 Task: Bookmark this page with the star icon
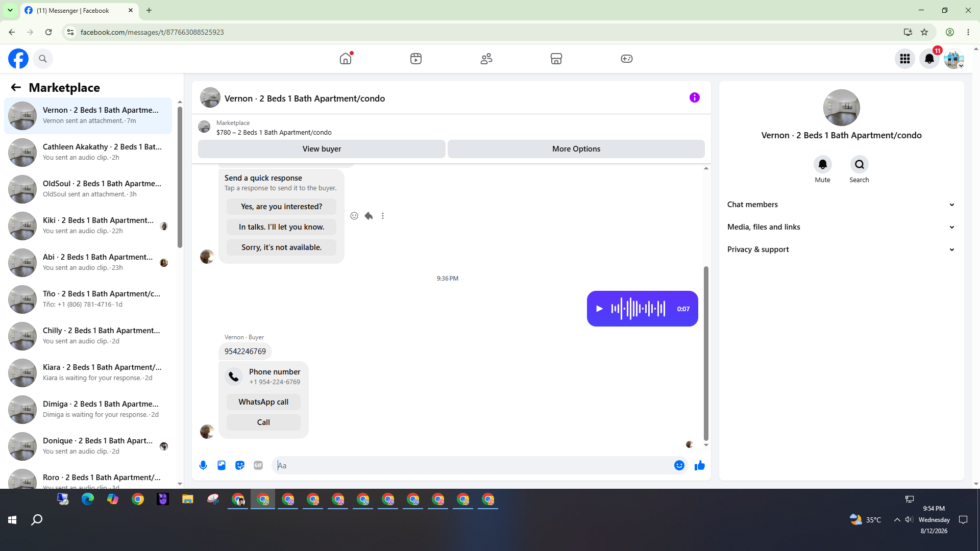click(924, 32)
